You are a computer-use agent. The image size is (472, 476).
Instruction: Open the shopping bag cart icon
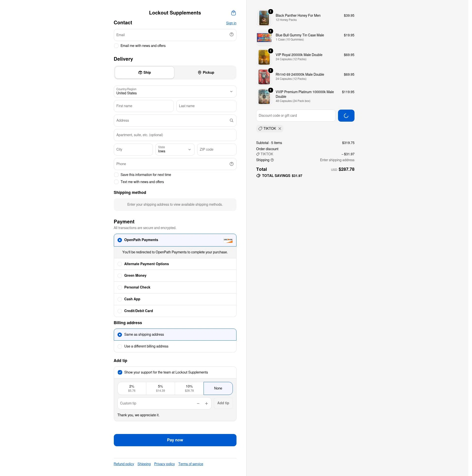[233, 13]
